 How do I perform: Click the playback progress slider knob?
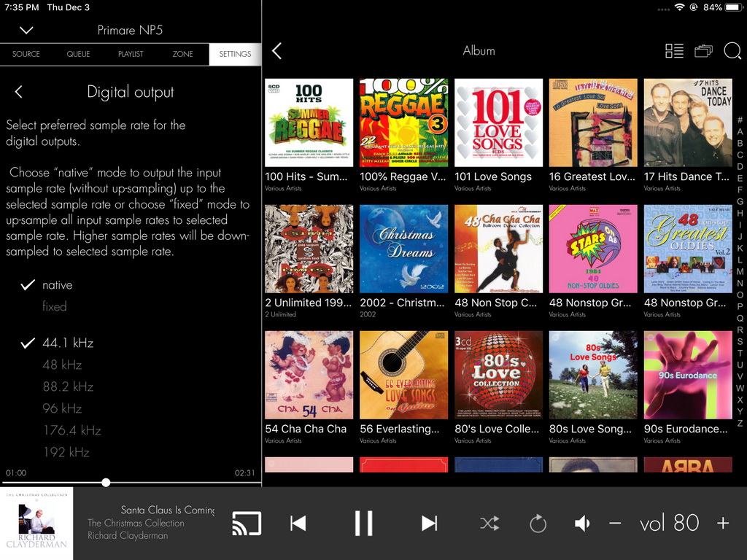coord(107,483)
